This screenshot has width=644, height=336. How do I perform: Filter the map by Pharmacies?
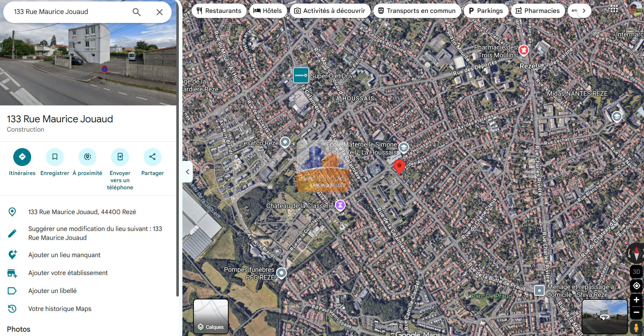tap(538, 11)
